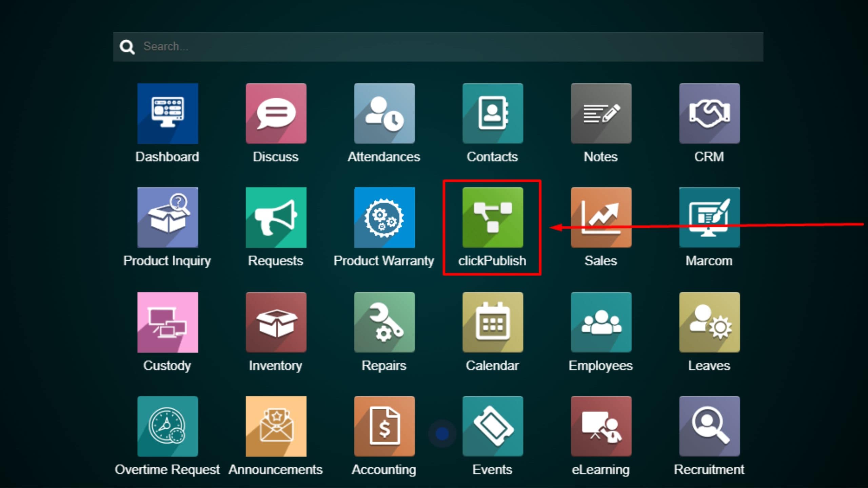Open the Custody app
The height and width of the screenshot is (488, 868).
click(167, 322)
